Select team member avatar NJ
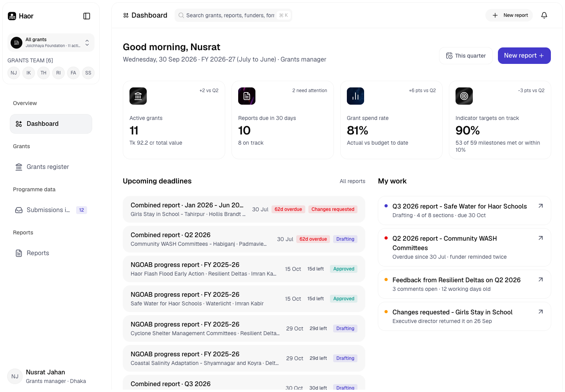The height and width of the screenshot is (392, 565). (14, 73)
